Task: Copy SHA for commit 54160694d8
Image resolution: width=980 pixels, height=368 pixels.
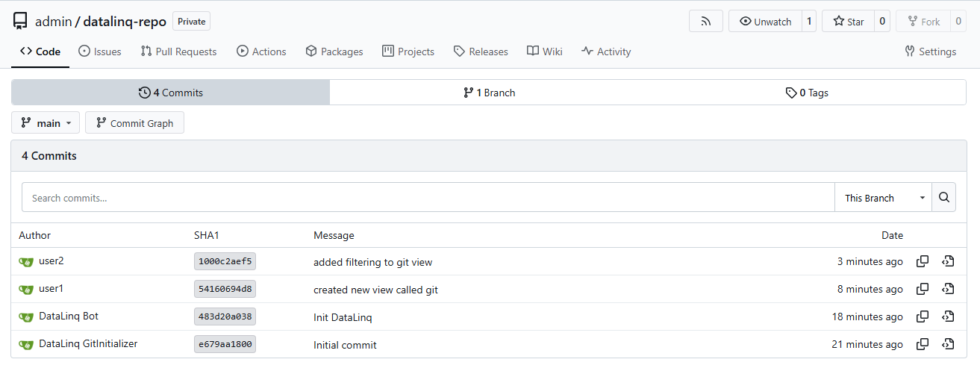Action: (923, 289)
